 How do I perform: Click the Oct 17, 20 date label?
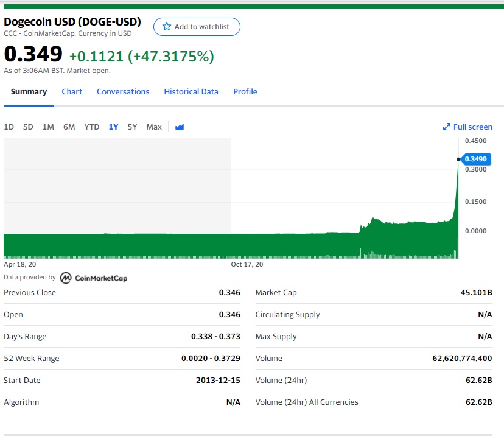(x=247, y=264)
